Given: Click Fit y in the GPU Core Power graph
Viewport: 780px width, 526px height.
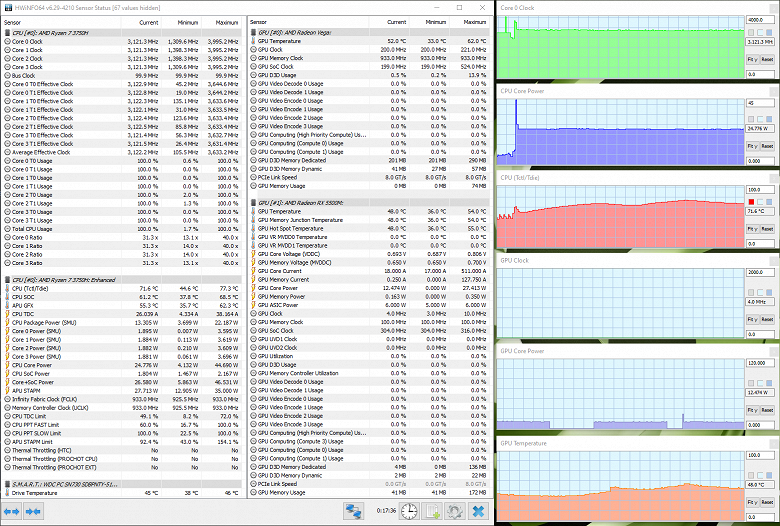Looking at the screenshot, I should 752,410.
